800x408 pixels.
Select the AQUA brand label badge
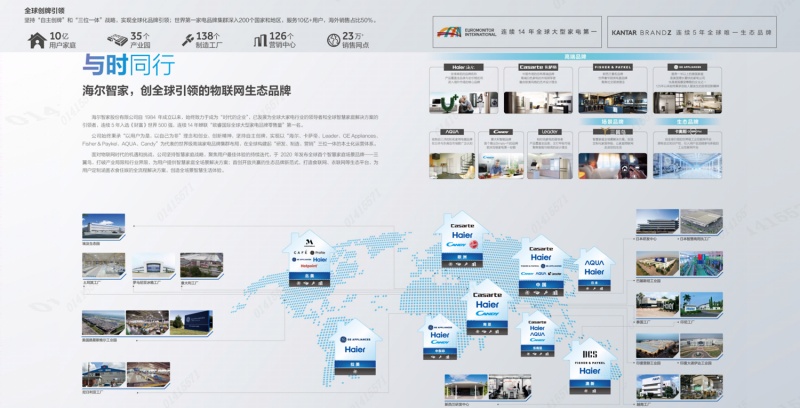(452, 132)
